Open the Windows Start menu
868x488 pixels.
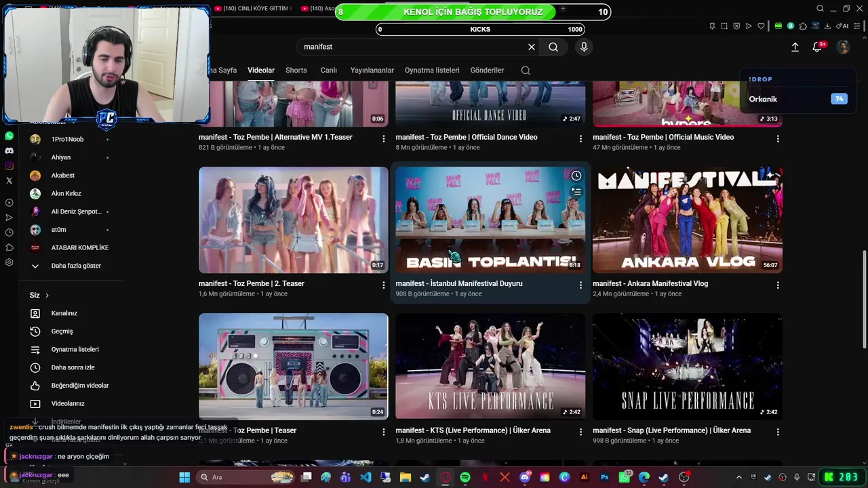[184, 477]
